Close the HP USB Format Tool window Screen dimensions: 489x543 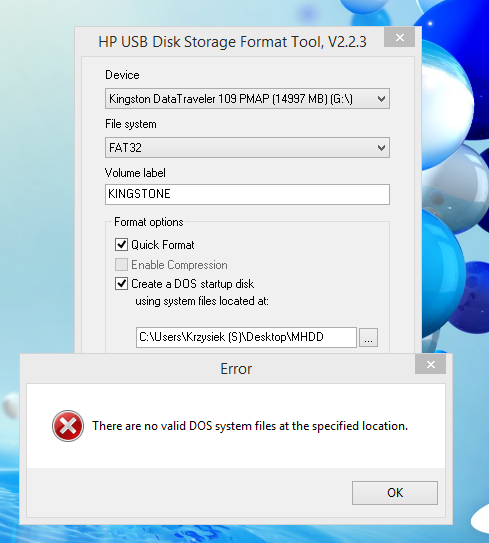click(x=399, y=37)
